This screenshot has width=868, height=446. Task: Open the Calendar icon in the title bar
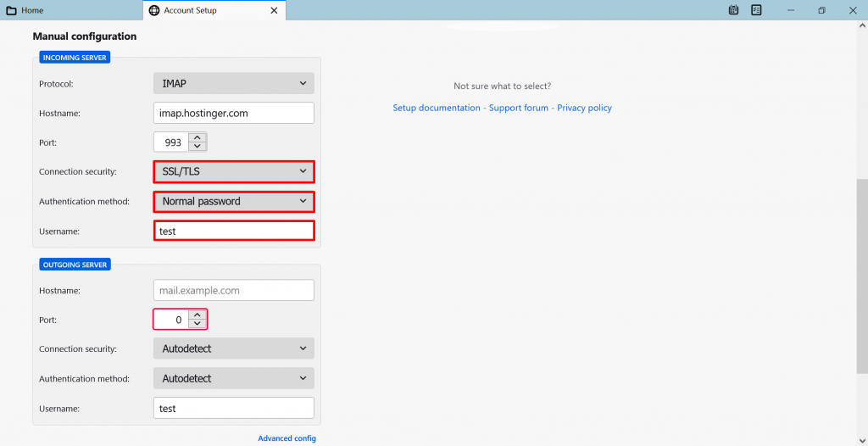[734, 10]
